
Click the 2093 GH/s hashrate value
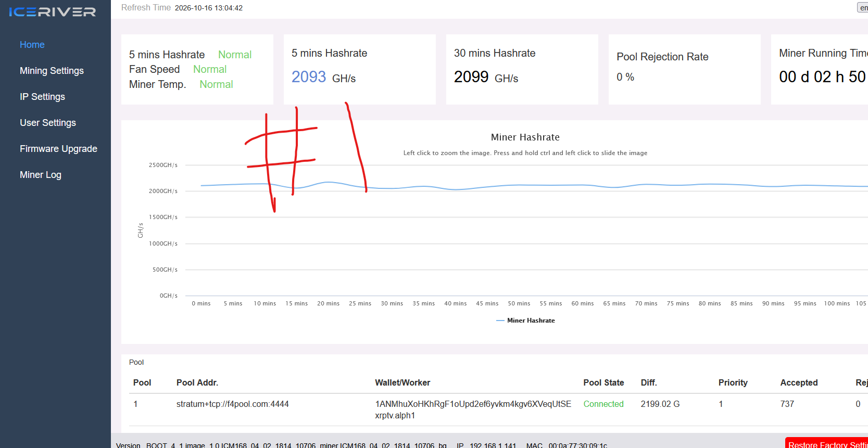(323, 77)
